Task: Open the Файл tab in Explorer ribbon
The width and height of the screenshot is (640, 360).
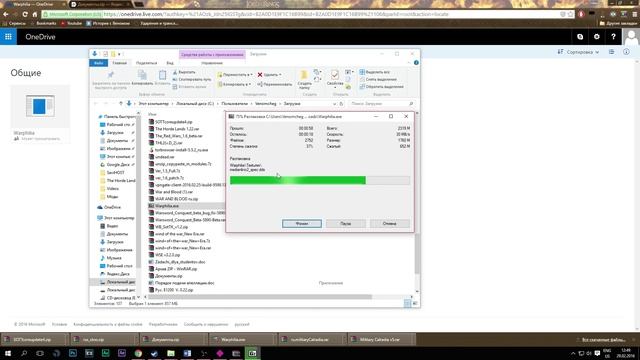Action: pyautogui.click(x=98, y=63)
